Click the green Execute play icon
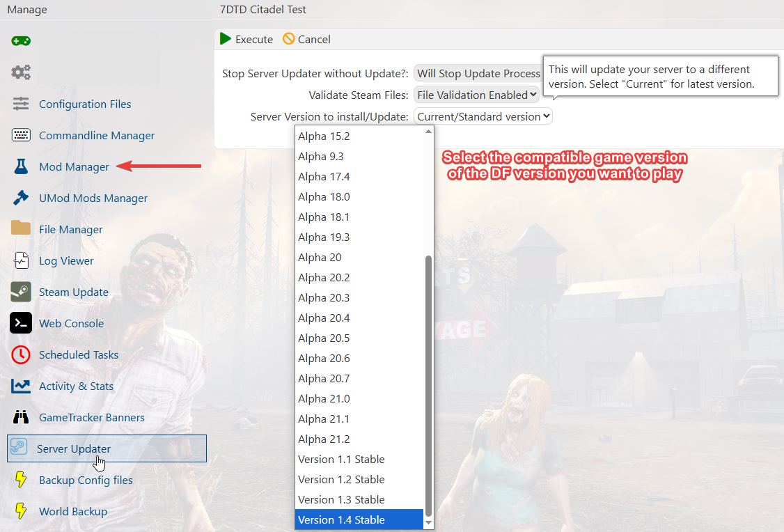Screen dimensions: 784x532 (226, 39)
